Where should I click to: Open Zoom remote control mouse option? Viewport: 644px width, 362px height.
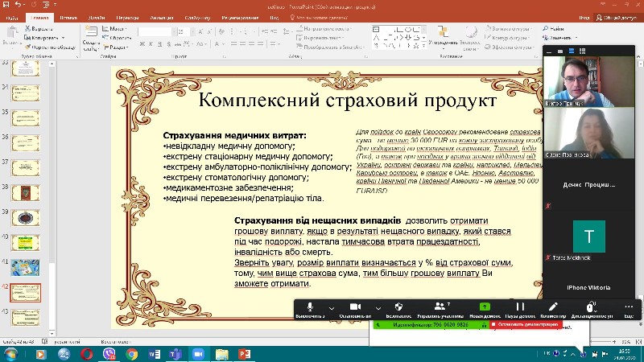click(591, 306)
